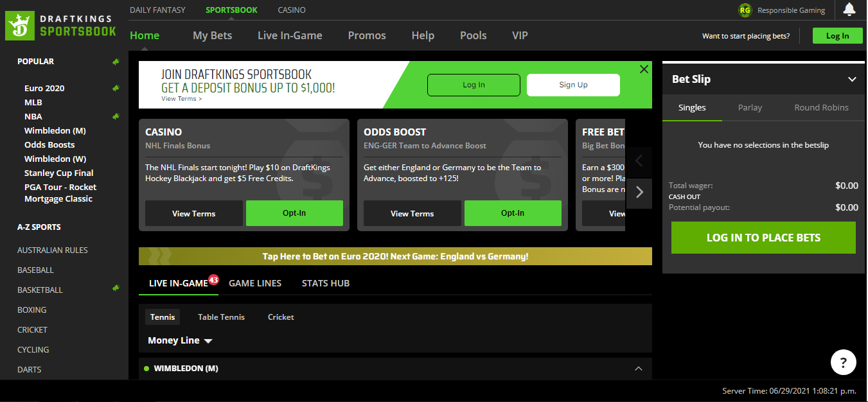Open the question mark help bubble
868x402 pixels.
[x=844, y=362]
